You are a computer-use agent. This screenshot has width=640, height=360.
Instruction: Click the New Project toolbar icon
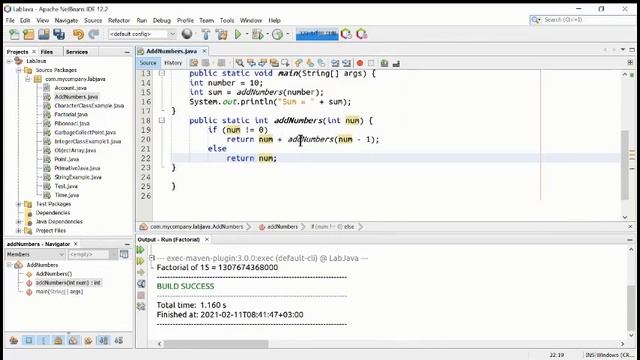pos(29,34)
